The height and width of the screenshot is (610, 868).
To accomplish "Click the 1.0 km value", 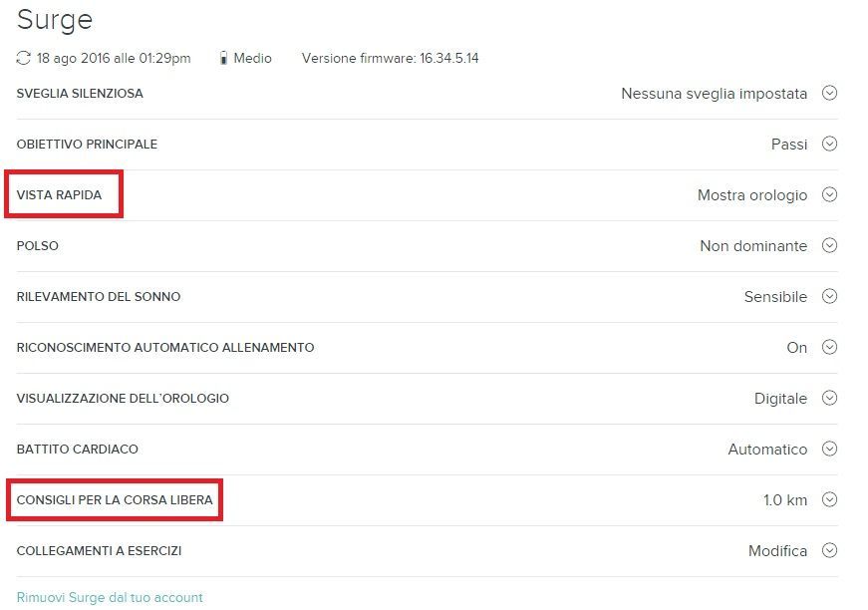I will coord(785,499).
